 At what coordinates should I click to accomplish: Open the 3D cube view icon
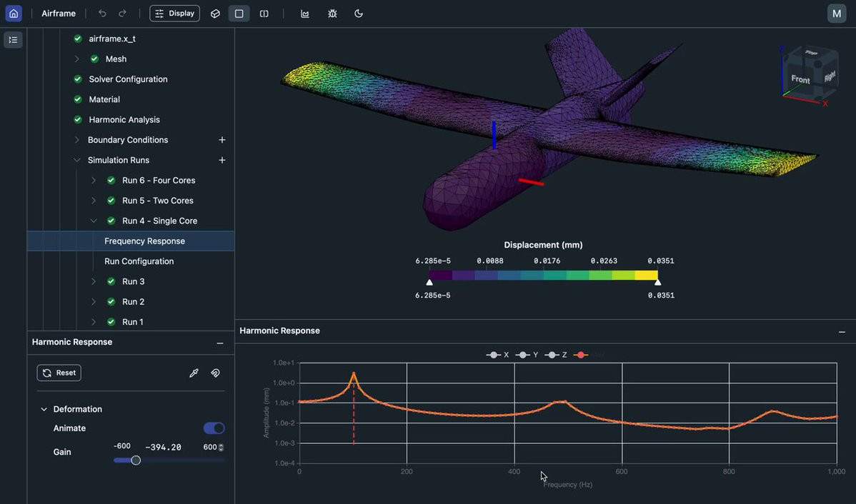pos(215,14)
